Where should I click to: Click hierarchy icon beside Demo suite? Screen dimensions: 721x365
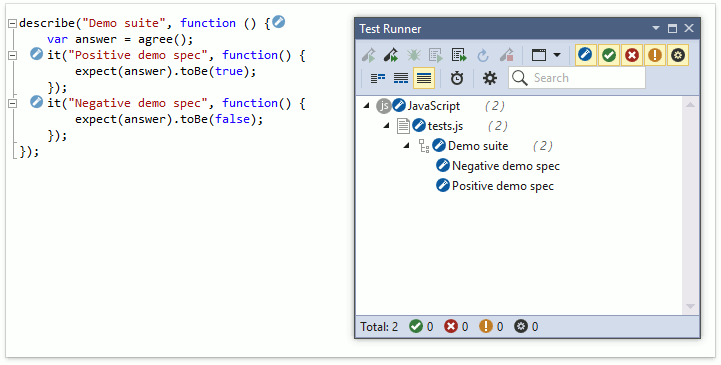(x=424, y=146)
